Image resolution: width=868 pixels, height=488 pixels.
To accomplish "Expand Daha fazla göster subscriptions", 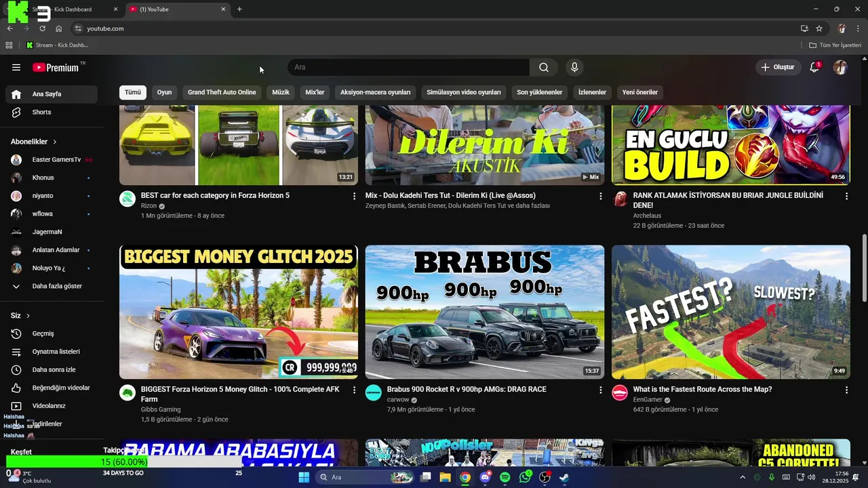I will click(52, 286).
